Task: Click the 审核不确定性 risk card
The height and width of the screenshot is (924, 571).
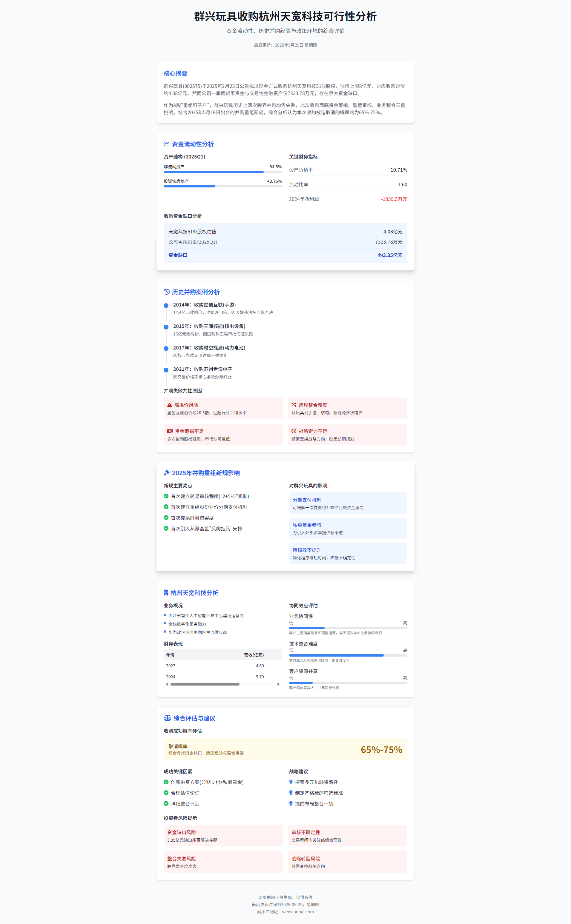Action: pos(347,836)
